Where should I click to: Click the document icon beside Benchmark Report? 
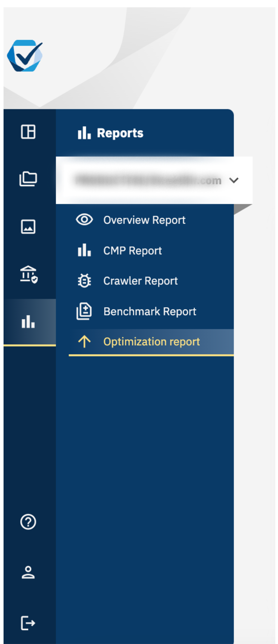[84, 311]
